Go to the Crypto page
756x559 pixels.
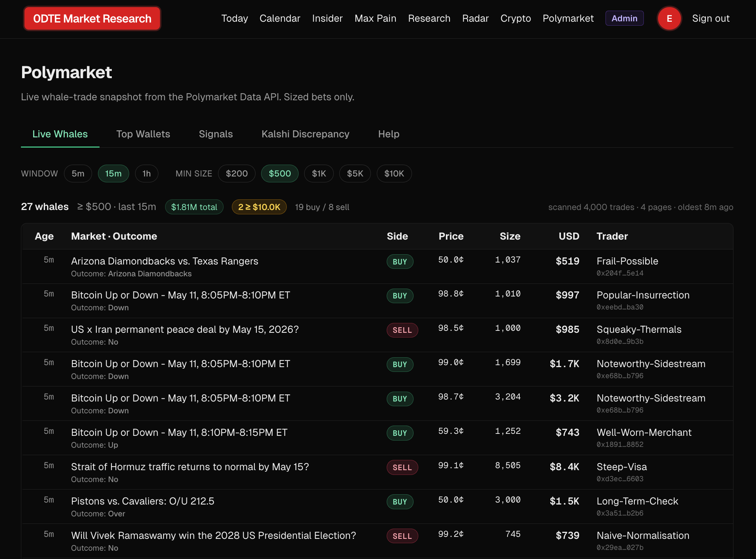point(515,19)
